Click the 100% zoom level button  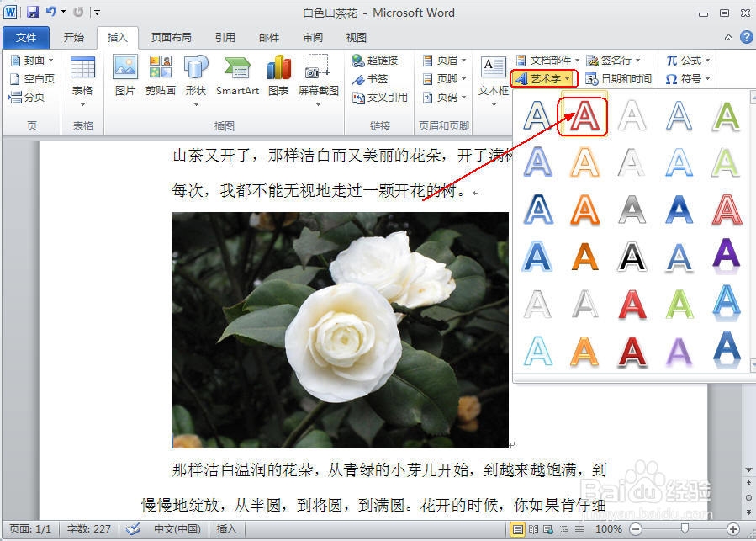coord(609,529)
